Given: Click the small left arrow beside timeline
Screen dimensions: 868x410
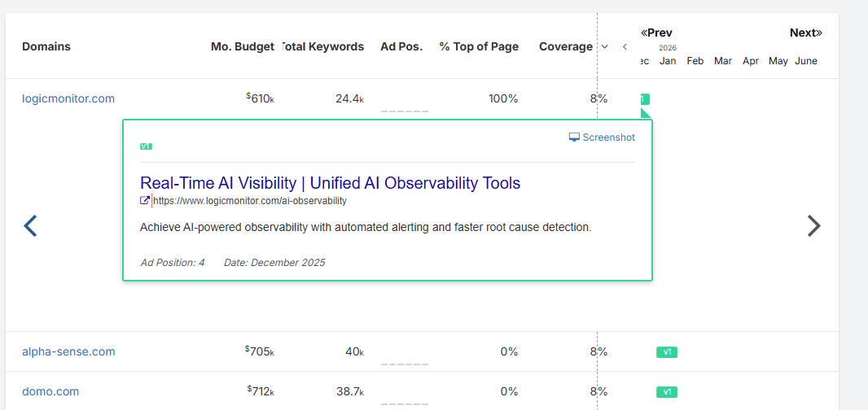Looking at the screenshot, I should tap(625, 46).
